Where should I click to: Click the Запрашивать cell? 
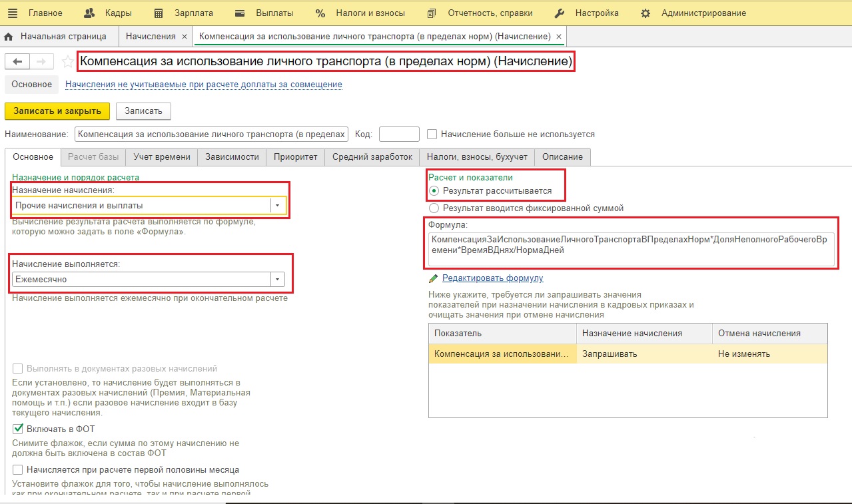[x=645, y=354]
